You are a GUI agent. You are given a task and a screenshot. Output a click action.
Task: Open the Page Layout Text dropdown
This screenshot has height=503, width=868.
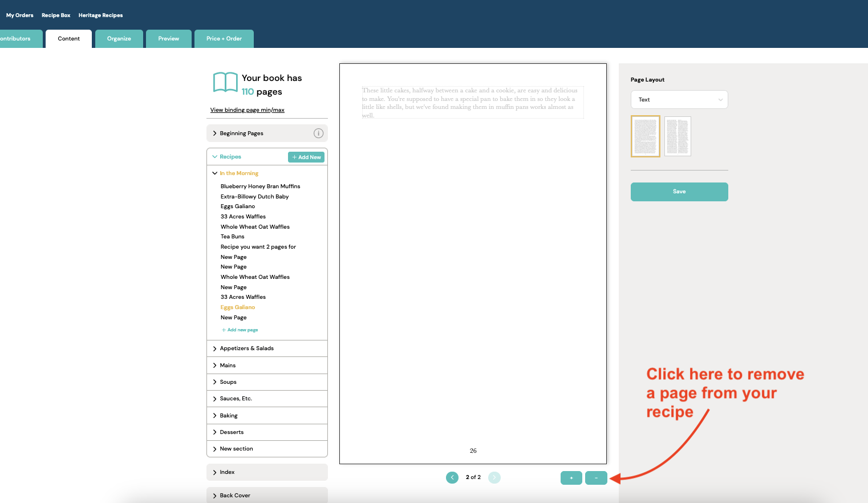[679, 100]
